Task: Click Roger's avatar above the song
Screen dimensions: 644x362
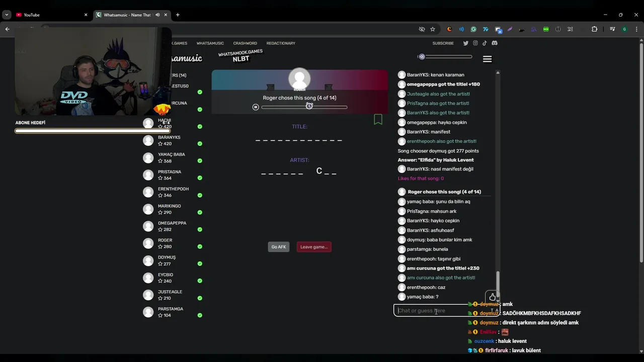Action: point(299,79)
